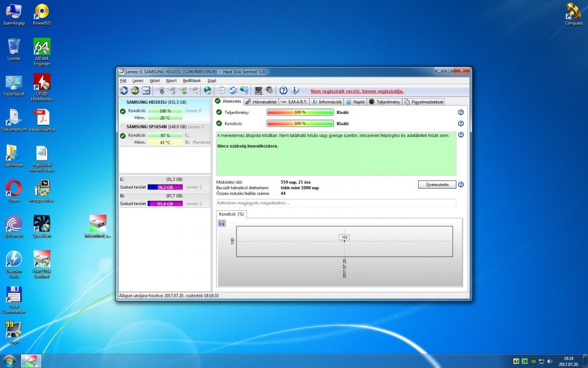Click the '559 nap, 21 óra' operating time value
Screen dimensions: 588x368
(x=296, y=182)
